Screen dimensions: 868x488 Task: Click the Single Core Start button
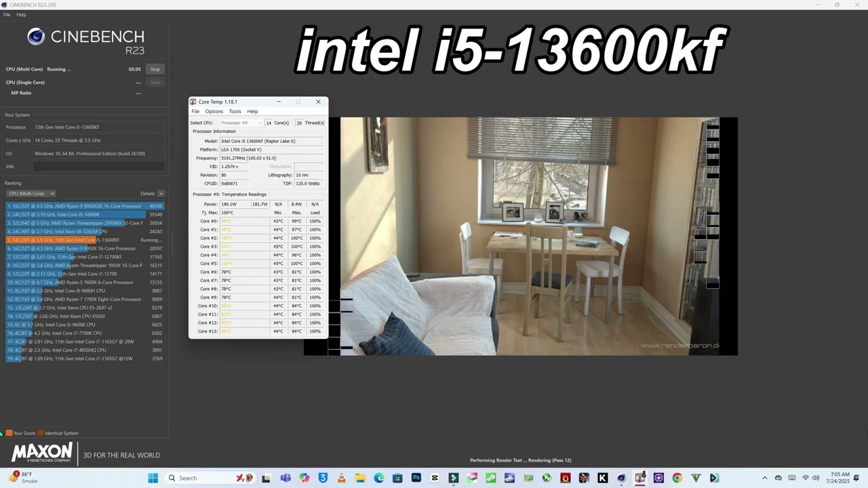point(155,83)
